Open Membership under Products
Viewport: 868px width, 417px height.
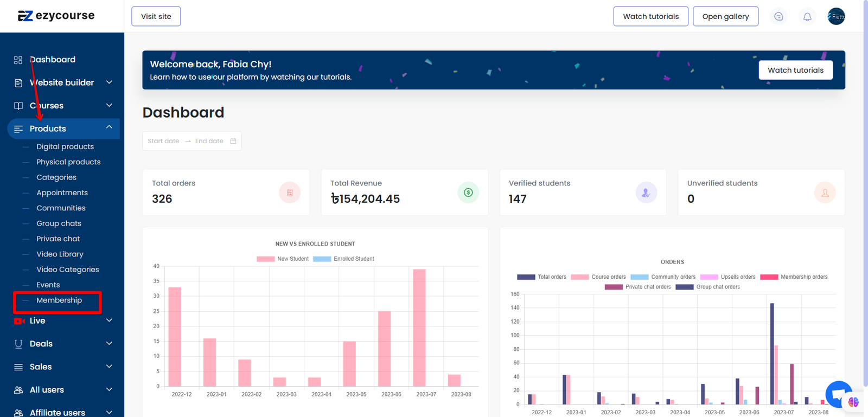coord(59,300)
